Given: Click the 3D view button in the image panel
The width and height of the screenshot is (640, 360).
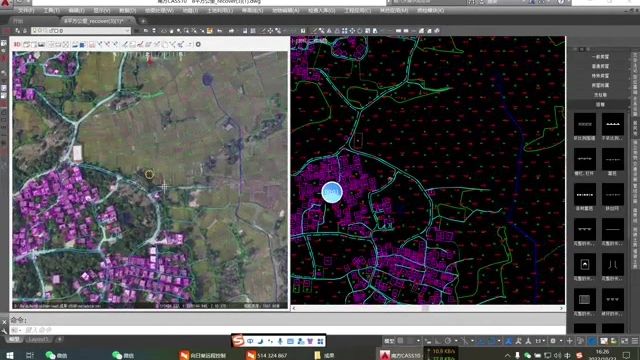Looking at the screenshot, I should 17,44.
